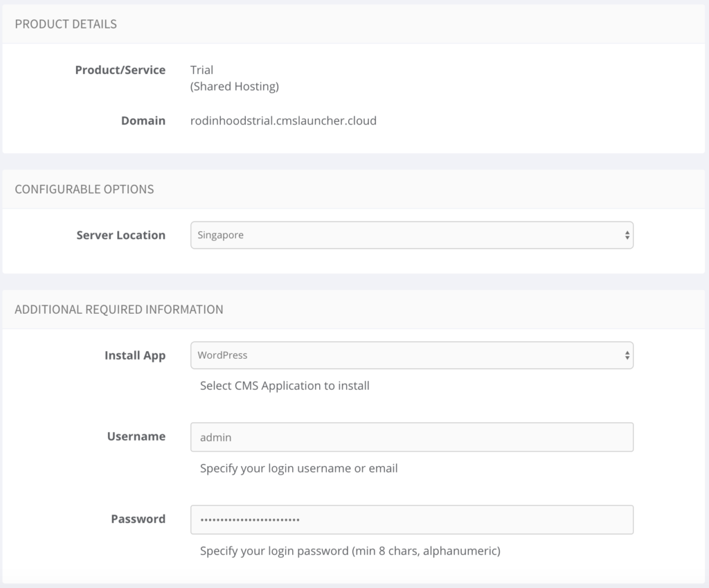Click the Trial product name text
709x588 pixels.
point(201,70)
